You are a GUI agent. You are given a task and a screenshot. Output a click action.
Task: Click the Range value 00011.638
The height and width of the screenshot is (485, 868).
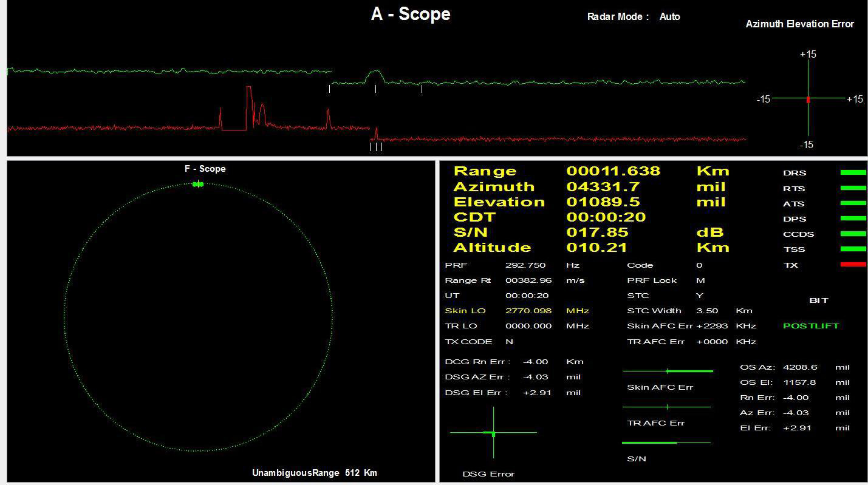[613, 171]
